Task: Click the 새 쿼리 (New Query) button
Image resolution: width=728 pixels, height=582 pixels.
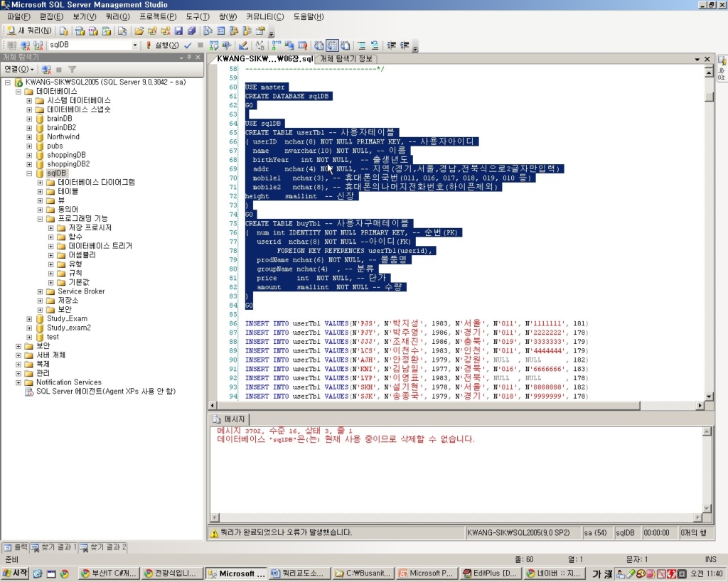Action: click(x=29, y=31)
